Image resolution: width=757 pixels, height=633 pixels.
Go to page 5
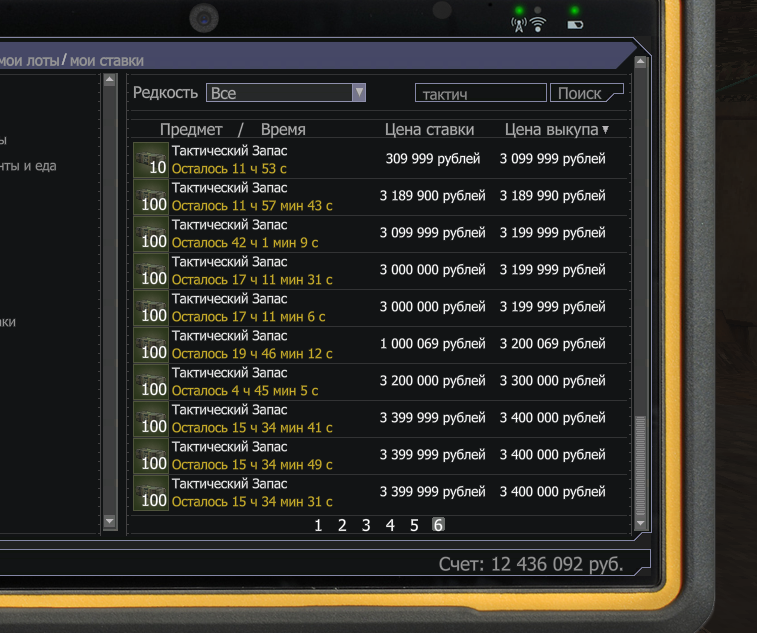tap(414, 525)
